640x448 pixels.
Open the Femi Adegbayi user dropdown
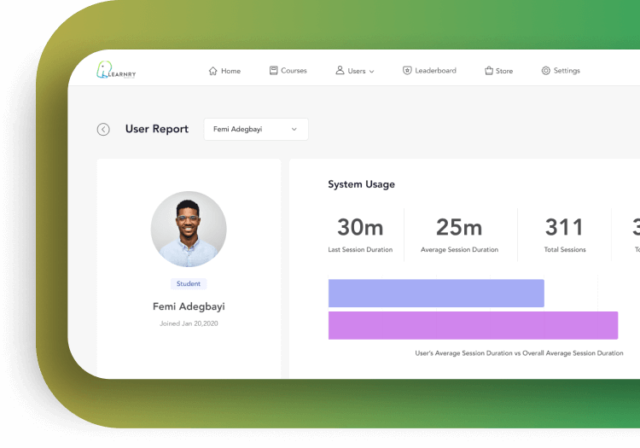coord(255,129)
